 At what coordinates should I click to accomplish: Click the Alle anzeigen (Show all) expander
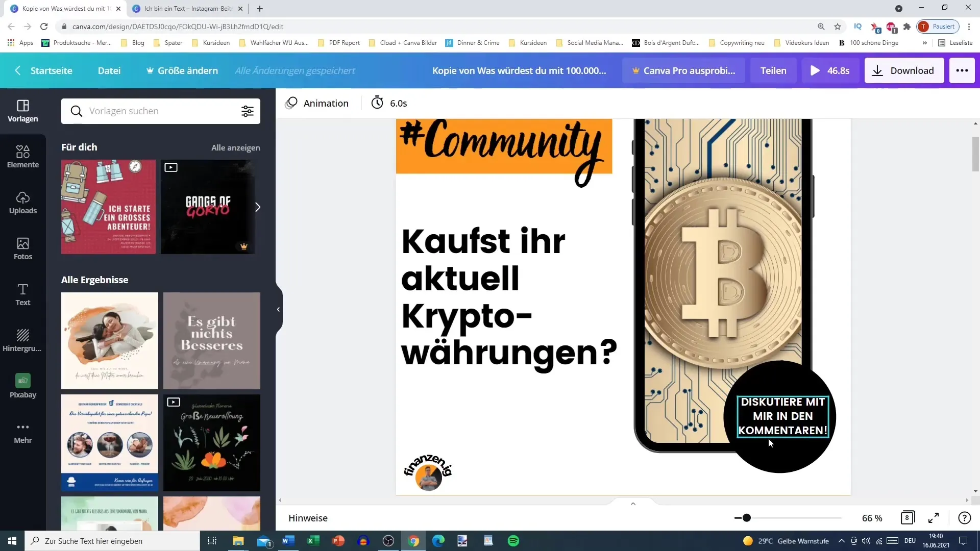pos(236,147)
